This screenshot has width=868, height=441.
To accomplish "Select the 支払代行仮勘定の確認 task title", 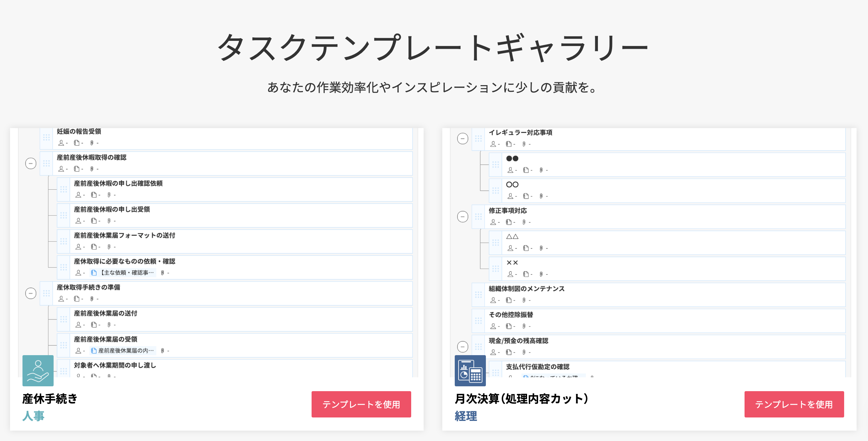I will (x=537, y=367).
